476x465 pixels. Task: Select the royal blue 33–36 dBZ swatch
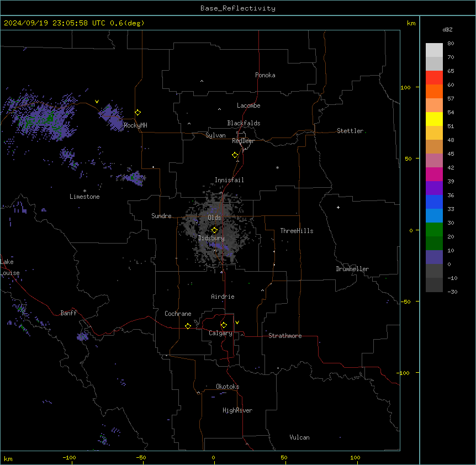coord(434,202)
